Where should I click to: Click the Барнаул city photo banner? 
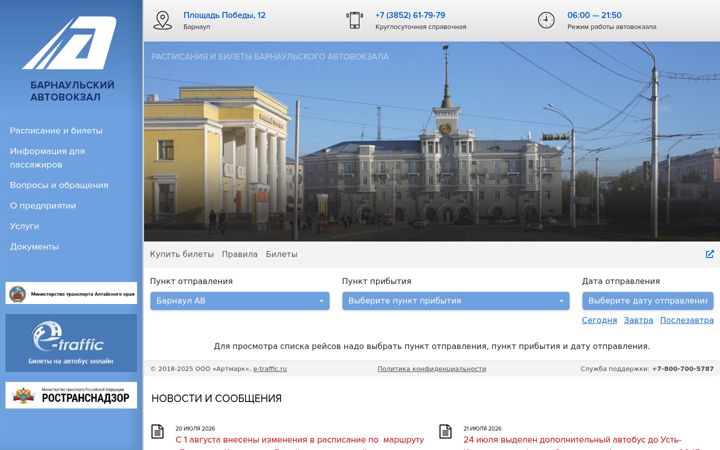coord(432,141)
